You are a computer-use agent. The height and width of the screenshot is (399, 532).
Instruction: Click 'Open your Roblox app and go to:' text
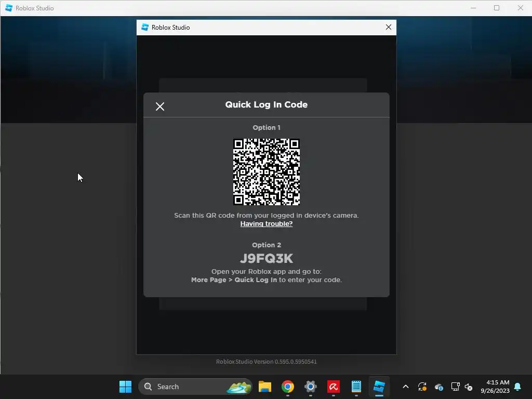tap(267, 271)
